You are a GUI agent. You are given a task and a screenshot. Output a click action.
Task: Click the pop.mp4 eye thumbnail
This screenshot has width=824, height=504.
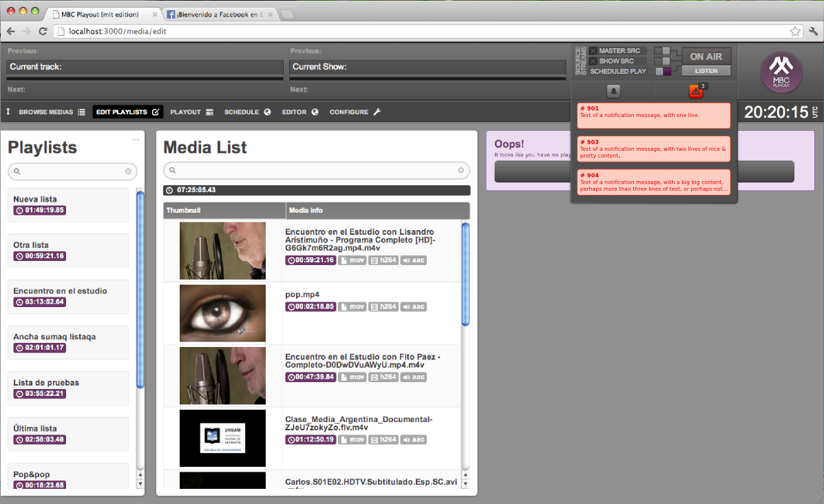[222, 313]
